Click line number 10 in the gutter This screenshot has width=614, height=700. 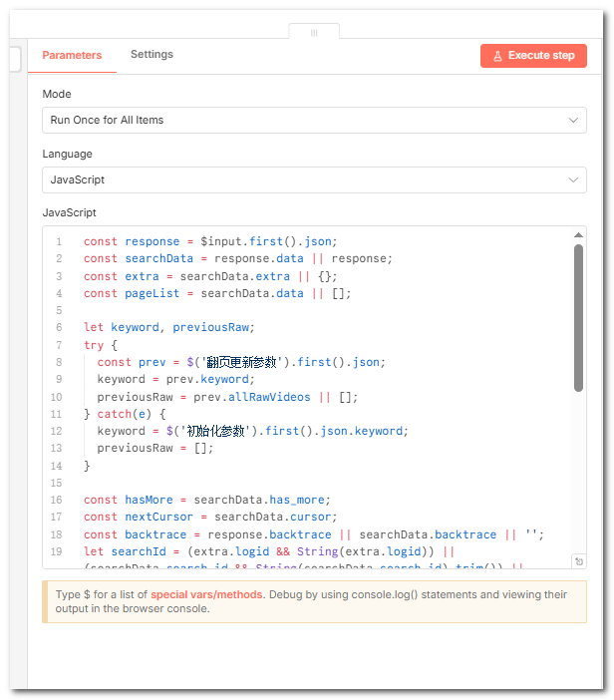(x=57, y=397)
